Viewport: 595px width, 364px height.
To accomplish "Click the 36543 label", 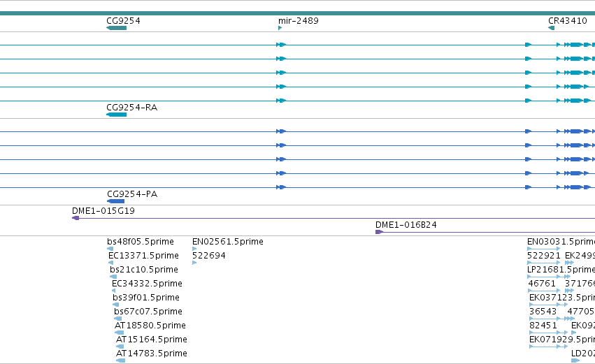I will point(543,312).
